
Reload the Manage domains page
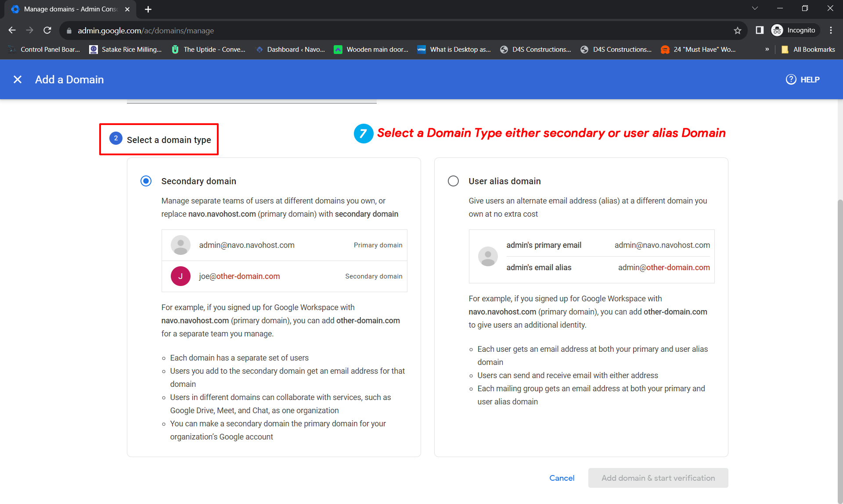point(47,30)
